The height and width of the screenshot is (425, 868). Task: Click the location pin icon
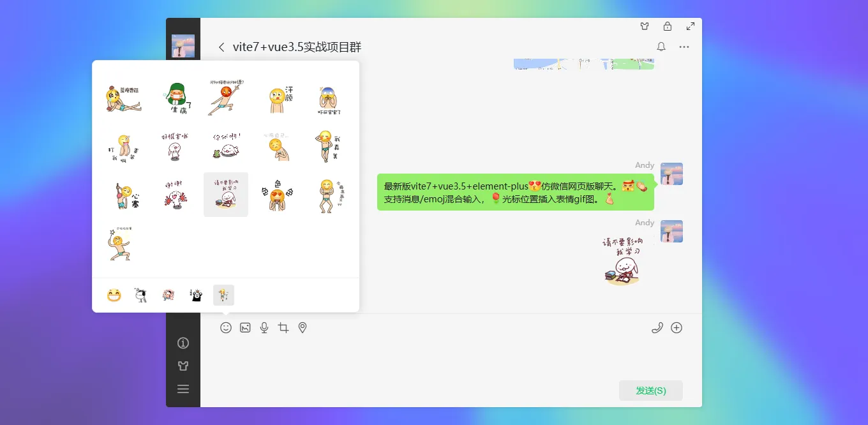pos(303,327)
